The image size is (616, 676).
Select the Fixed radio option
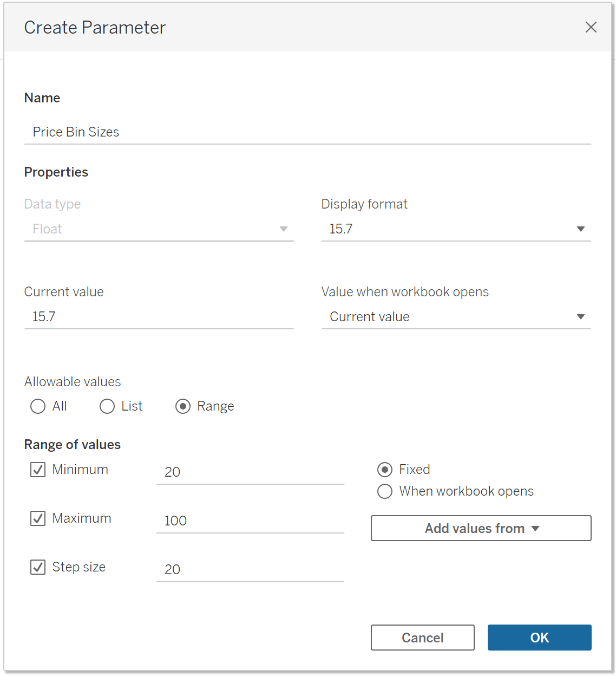pos(385,470)
